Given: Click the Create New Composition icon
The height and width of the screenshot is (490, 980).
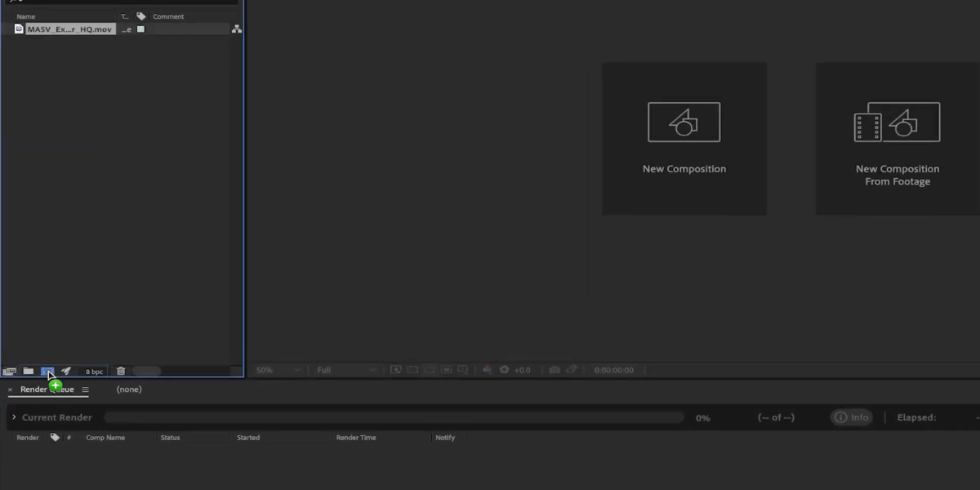Looking at the screenshot, I should click(47, 371).
